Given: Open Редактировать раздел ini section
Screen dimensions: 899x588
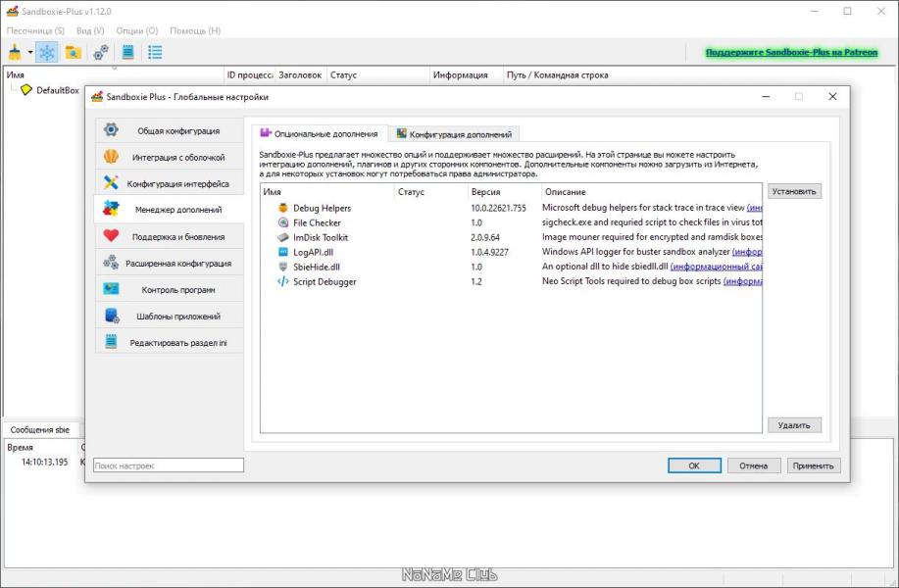Looking at the screenshot, I should click(x=170, y=342).
